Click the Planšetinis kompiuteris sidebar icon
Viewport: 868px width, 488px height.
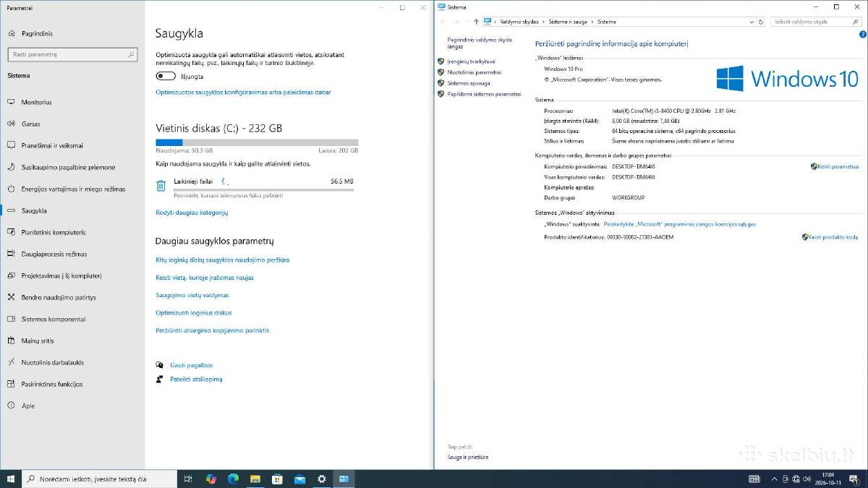click(x=11, y=232)
